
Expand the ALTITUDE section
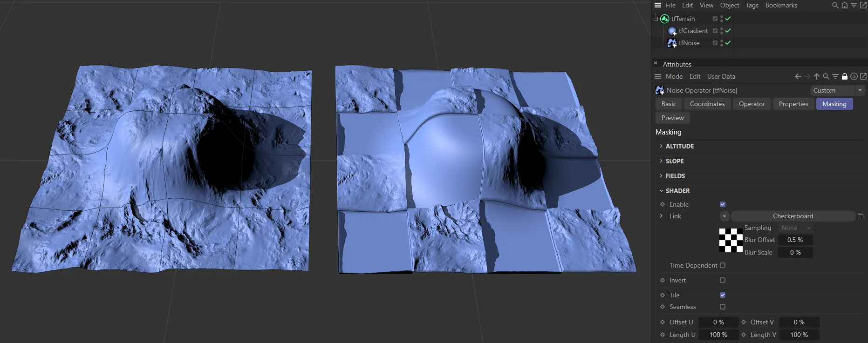coord(661,146)
